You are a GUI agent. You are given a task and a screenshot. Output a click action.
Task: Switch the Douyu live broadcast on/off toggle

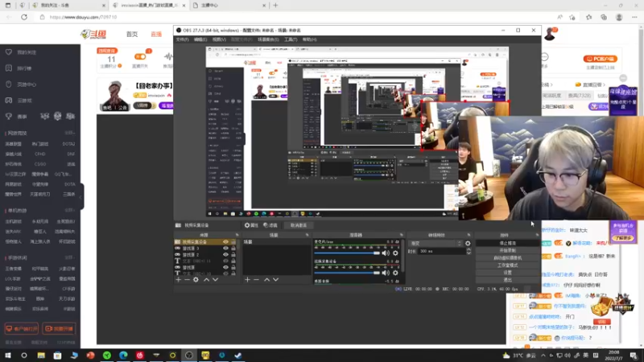tap(140, 56)
